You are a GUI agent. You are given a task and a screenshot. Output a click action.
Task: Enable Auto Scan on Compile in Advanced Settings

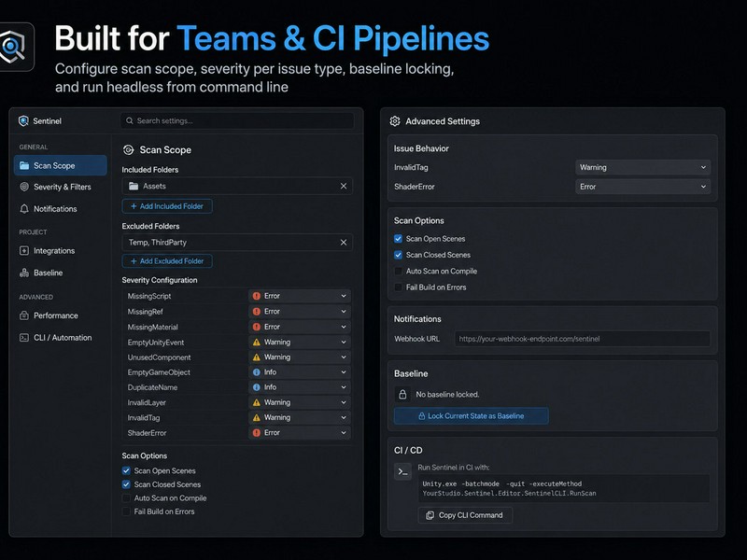pos(399,271)
